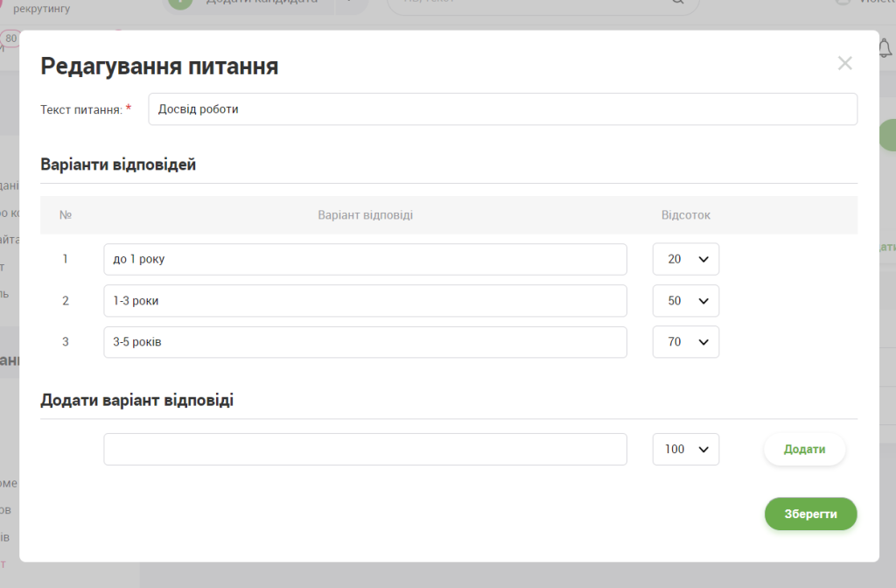Screen dimensions: 896x588
Task: Click row number 1 in answers table
Action: pos(65,259)
